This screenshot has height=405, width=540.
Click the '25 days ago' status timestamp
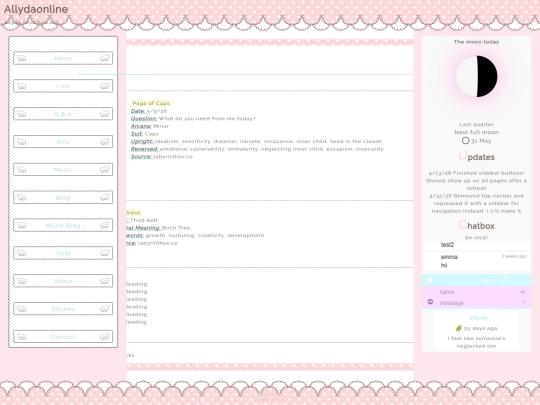click(480, 328)
